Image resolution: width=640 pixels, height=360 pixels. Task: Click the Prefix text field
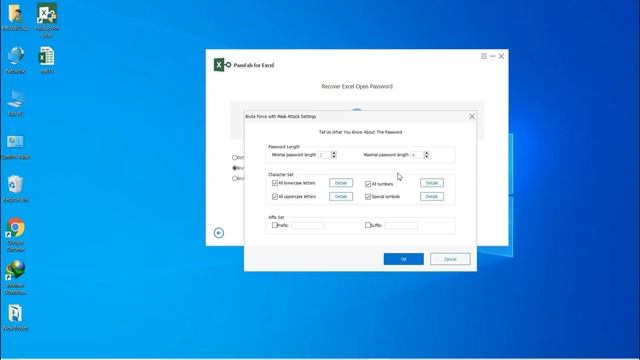pos(308,225)
